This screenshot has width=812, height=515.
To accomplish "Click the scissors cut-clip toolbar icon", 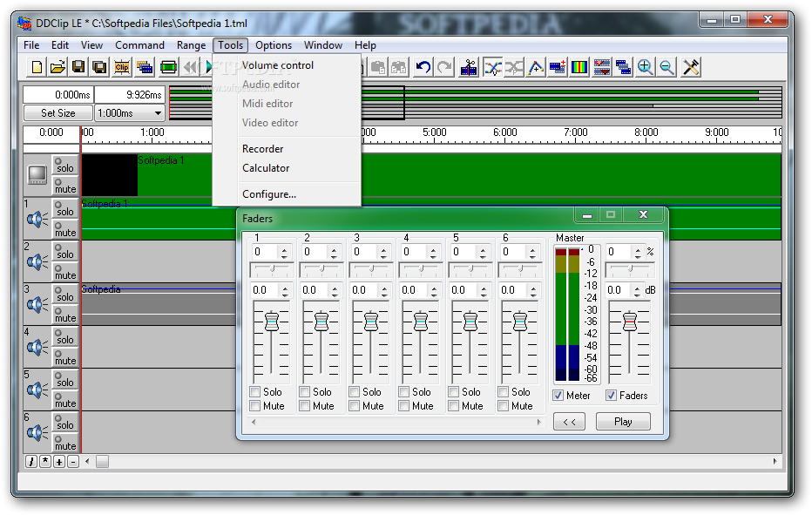I will pyautogui.click(x=469, y=67).
